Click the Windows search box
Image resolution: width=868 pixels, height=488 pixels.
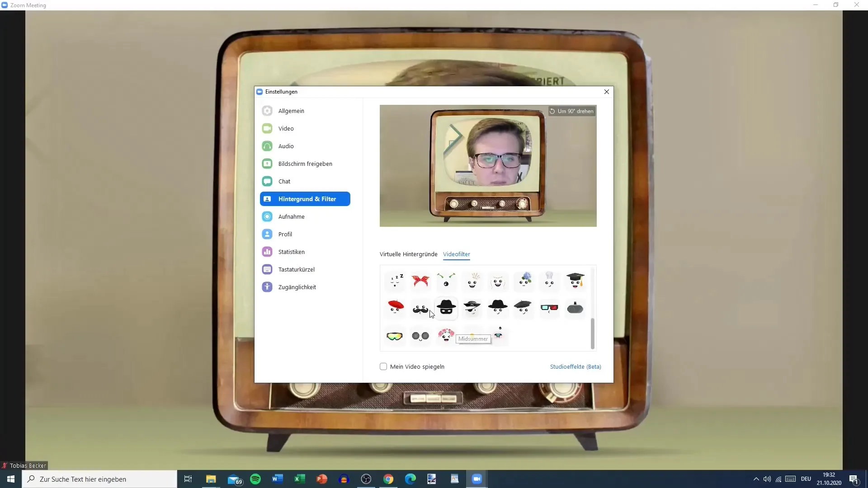click(x=99, y=479)
